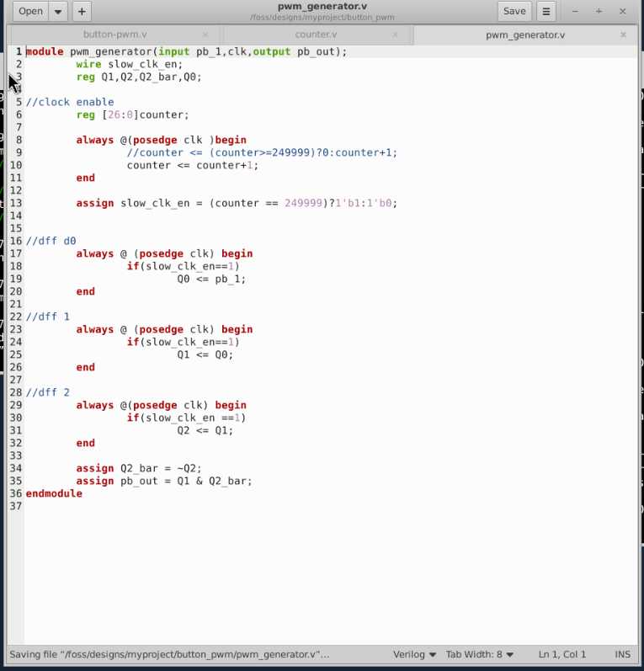Close the button-pwm.v tab
Image resolution: width=644 pixels, height=671 pixels.
coord(205,35)
